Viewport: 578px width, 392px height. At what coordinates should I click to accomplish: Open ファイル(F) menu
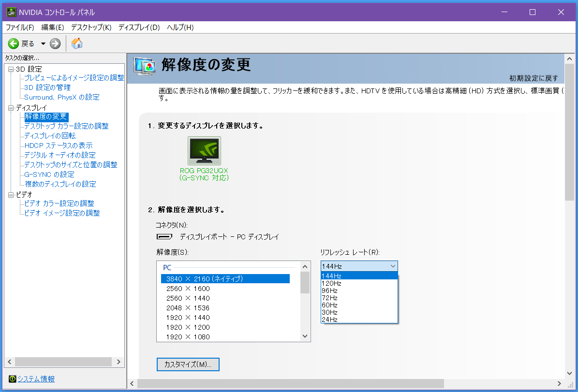[20, 27]
